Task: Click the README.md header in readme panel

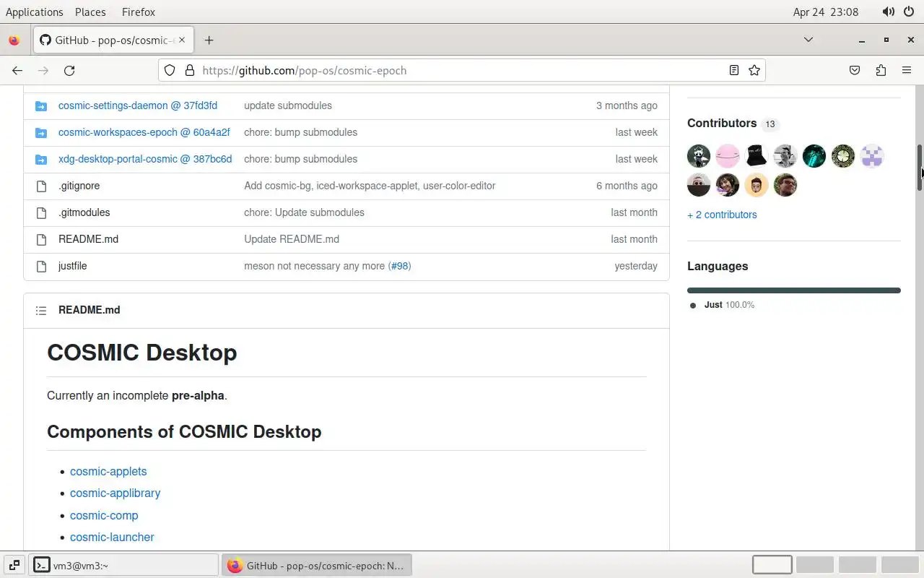Action: pyautogui.click(x=90, y=310)
